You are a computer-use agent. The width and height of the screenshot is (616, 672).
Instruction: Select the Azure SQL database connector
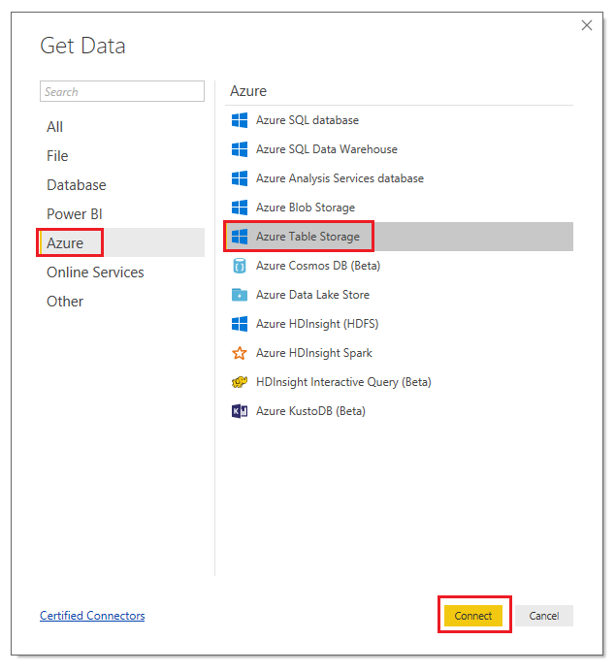[x=399, y=120]
